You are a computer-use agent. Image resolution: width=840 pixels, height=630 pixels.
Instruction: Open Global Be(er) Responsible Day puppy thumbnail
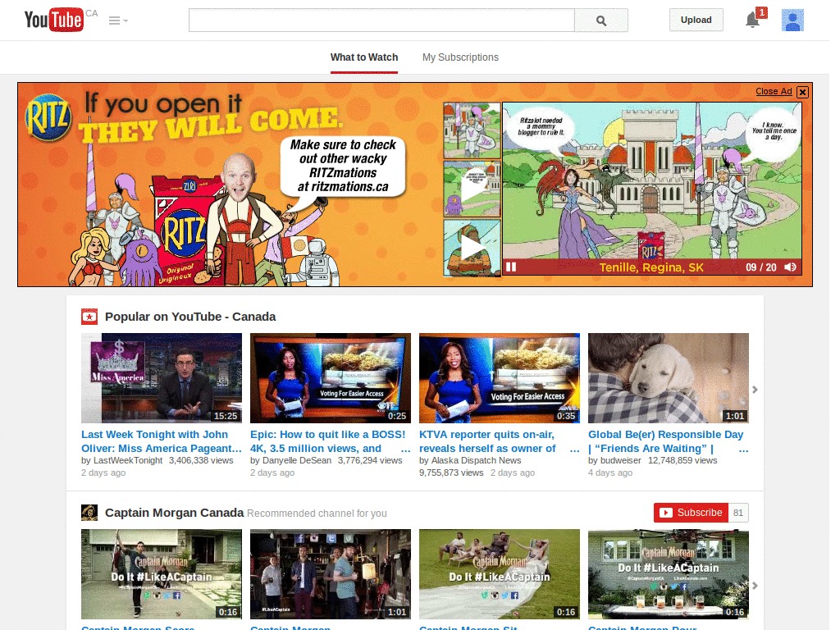pos(668,378)
